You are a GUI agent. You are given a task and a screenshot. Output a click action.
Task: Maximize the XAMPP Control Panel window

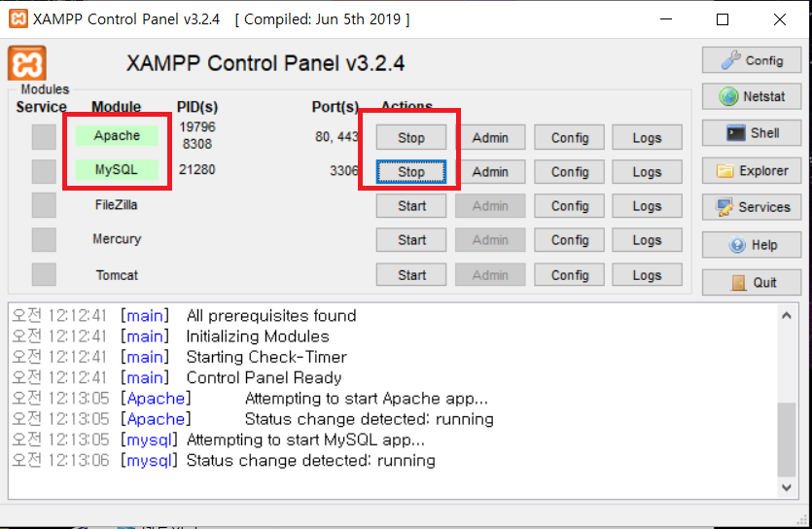723,19
